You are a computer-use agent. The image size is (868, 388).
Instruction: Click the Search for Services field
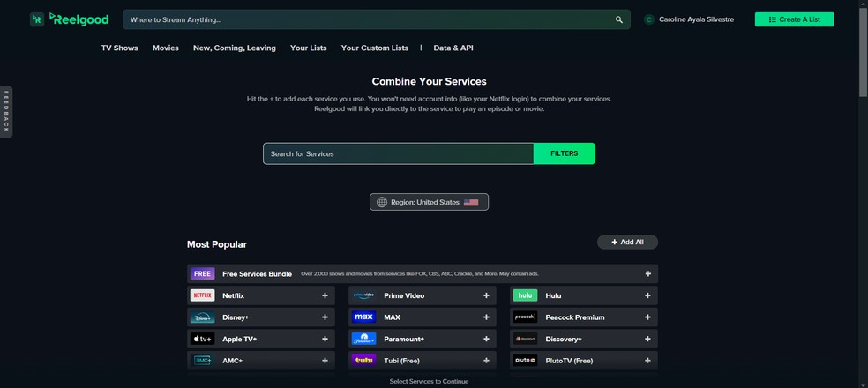click(398, 153)
